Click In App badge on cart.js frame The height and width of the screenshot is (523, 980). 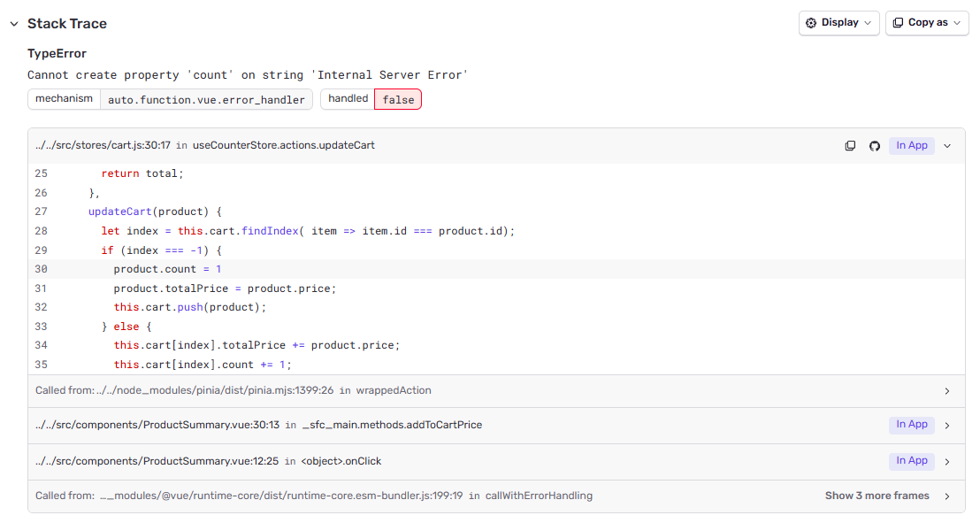click(912, 146)
